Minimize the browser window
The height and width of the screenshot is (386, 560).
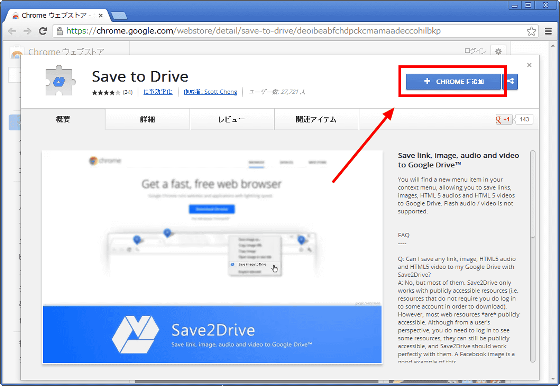515,5
